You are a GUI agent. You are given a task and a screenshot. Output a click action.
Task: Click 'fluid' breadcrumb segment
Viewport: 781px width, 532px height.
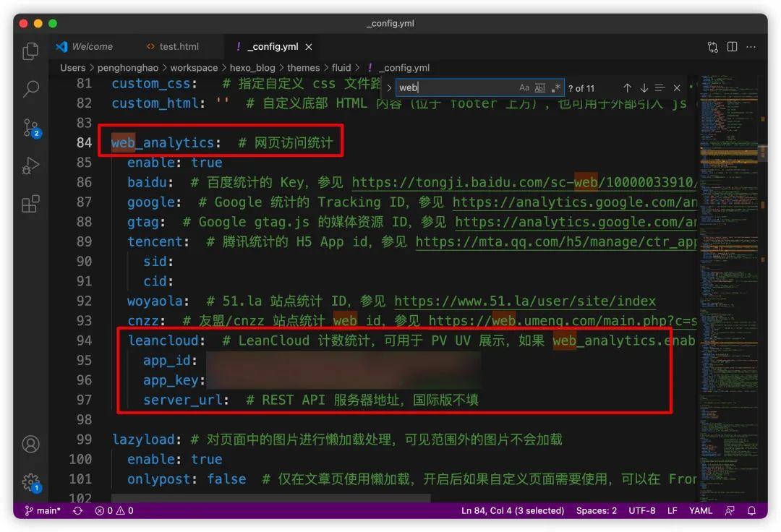tap(341, 68)
